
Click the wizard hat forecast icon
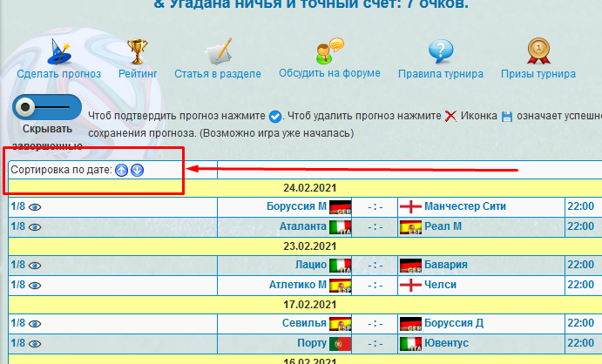coord(58,51)
